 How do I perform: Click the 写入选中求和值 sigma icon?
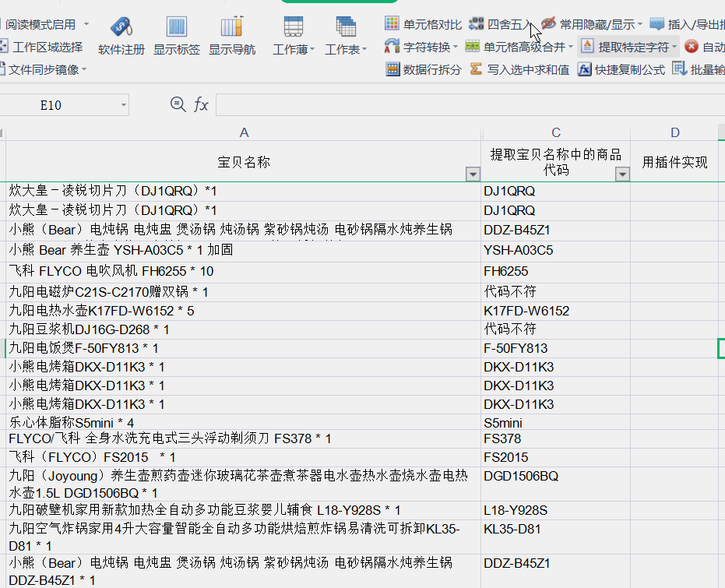point(476,69)
